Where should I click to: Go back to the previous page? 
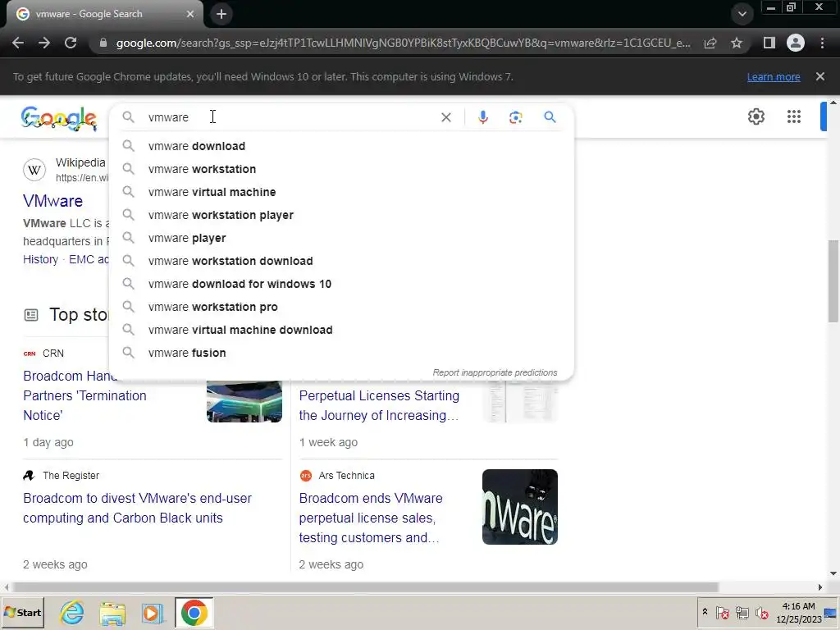point(18,43)
